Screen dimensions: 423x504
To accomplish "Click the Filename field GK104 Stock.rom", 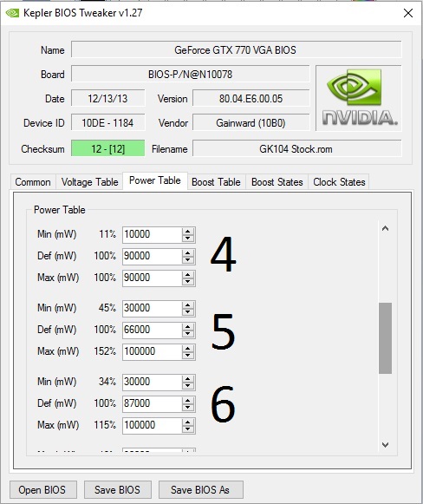I will point(296,148).
